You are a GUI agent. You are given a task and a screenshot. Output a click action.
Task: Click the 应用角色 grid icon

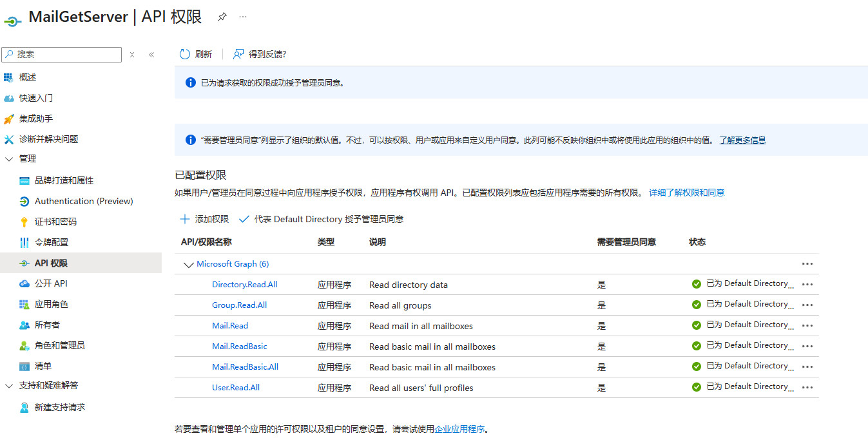24,304
